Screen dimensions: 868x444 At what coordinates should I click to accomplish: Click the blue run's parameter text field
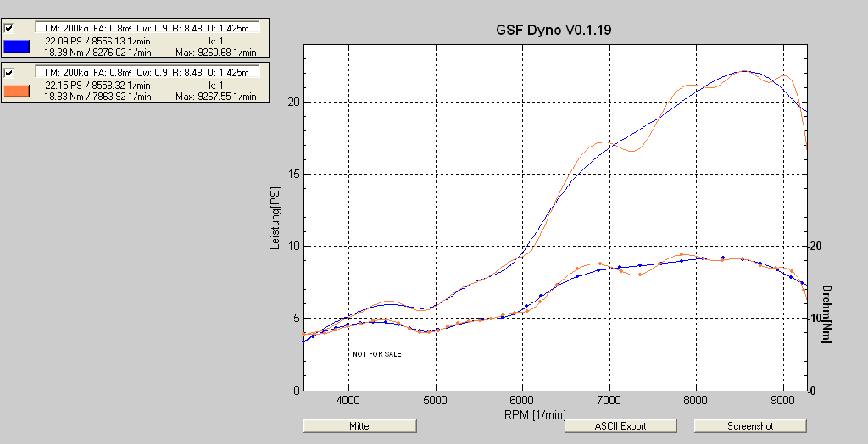point(146,28)
